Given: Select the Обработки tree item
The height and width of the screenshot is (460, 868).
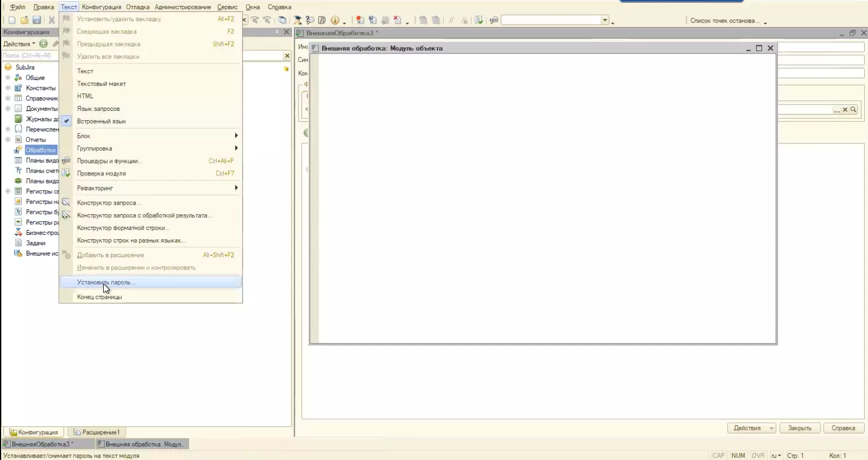Looking at the screenshot, I should coord(41,150).
